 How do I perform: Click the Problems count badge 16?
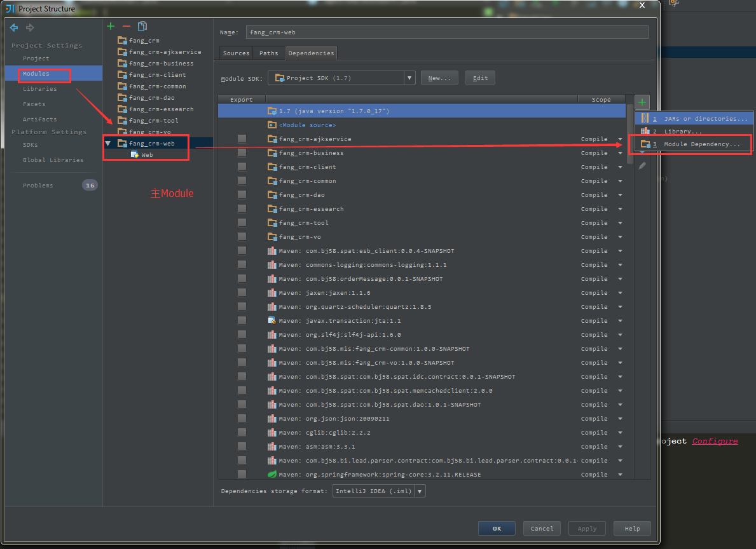click(x=90, y=185)
